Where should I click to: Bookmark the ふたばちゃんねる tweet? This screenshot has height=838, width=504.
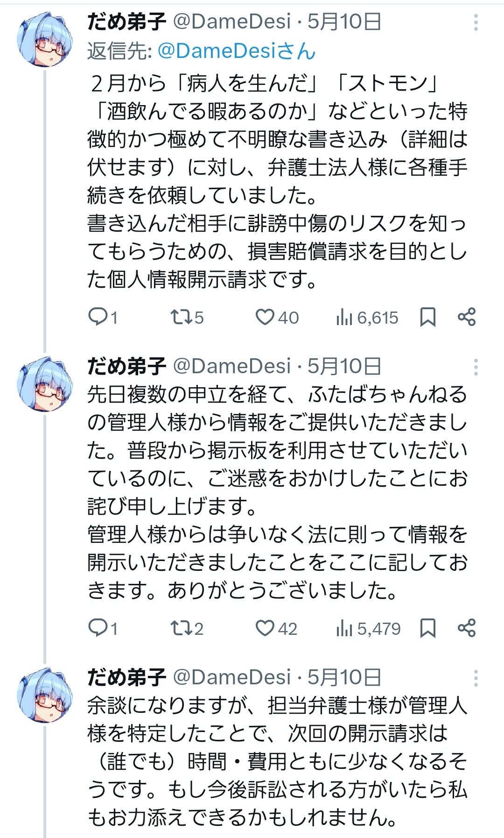tap(427, 628)
